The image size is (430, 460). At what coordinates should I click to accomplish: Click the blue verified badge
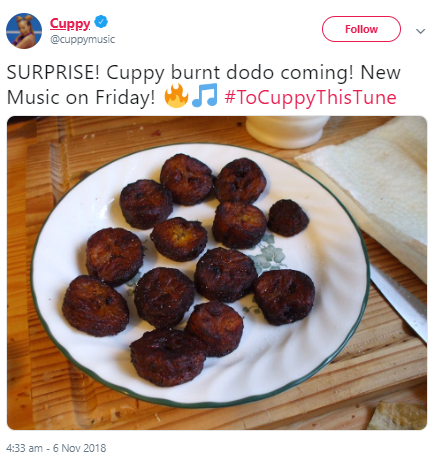point(101,22)
